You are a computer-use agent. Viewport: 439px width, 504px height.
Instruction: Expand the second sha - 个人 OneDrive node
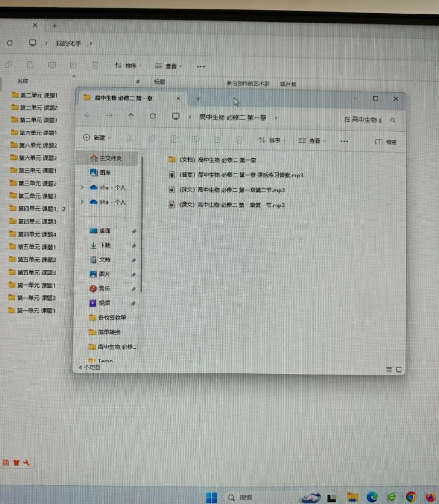(x=82, y=202)
